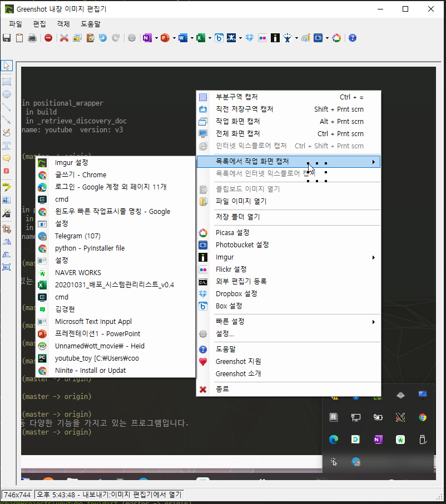Expand the Jira export dropdown arrow
This screenshot has height=504, width=446.
click(x=296, y=38)
